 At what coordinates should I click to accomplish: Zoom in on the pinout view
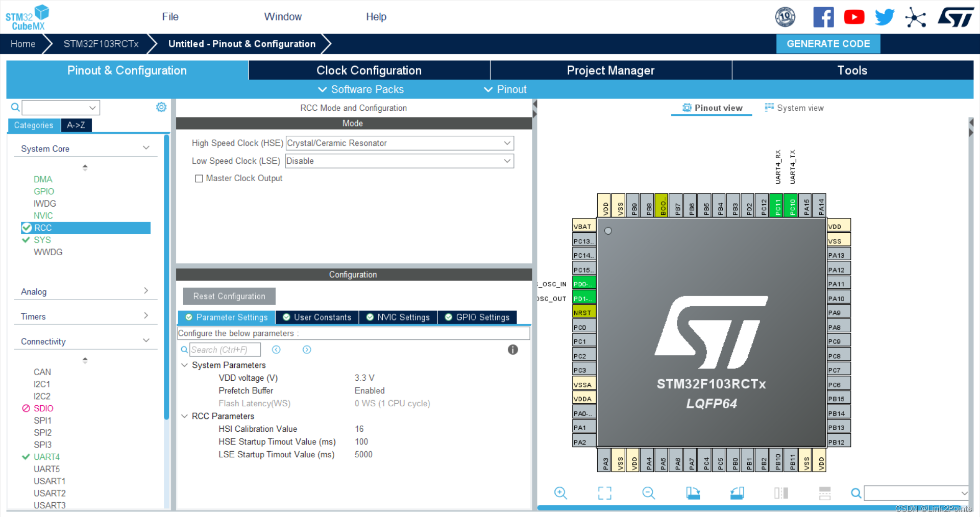click(560, 493)
